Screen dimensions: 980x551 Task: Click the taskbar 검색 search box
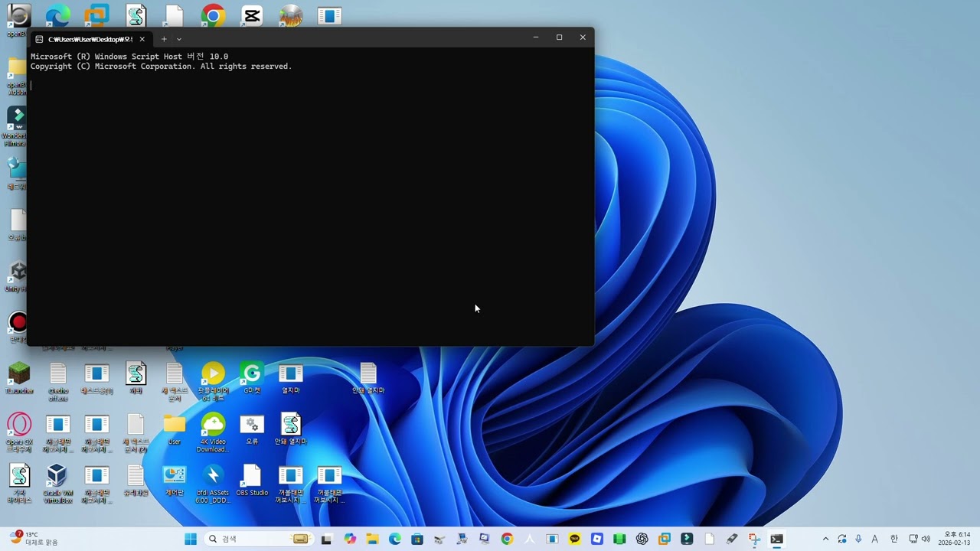click(x=259, y=539)
